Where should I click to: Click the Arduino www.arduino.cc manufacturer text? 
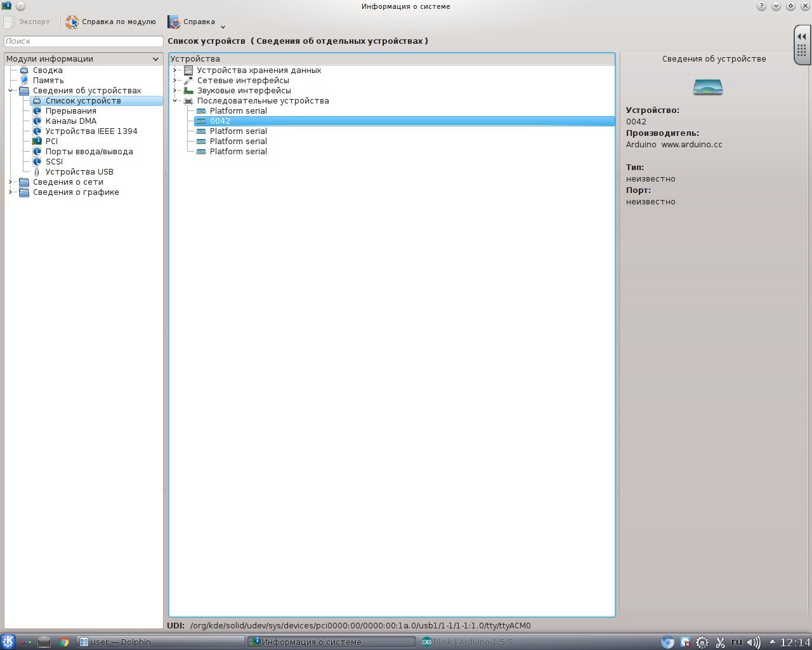click(x=674, y=145)
